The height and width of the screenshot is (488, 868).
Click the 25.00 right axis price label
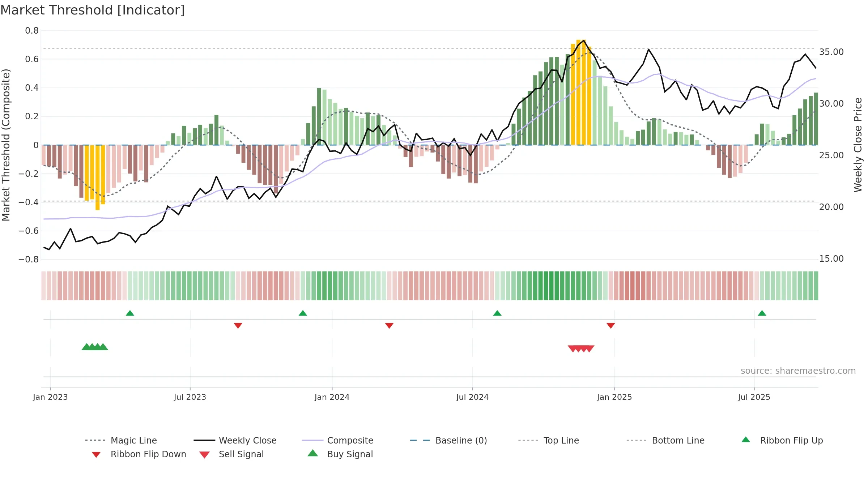831,155
